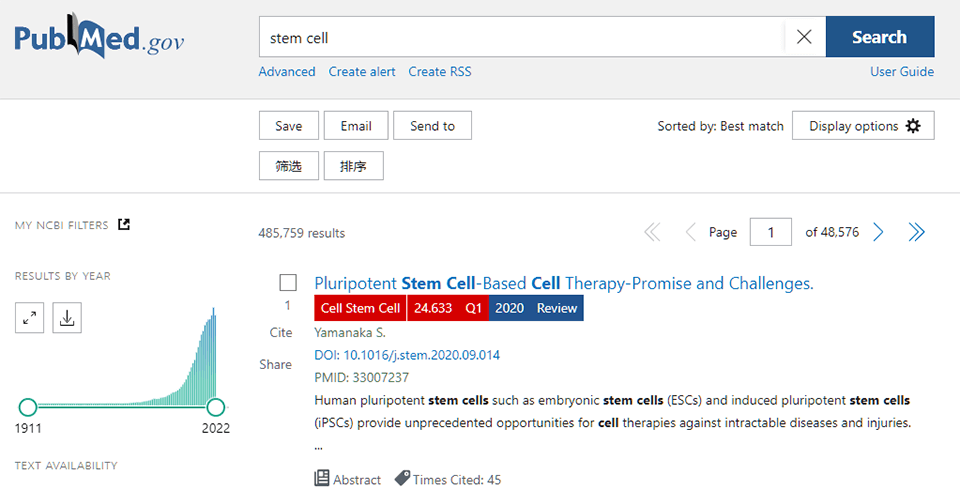Click the page number input field
Screen dimensions: 960x490
point(770,232)
